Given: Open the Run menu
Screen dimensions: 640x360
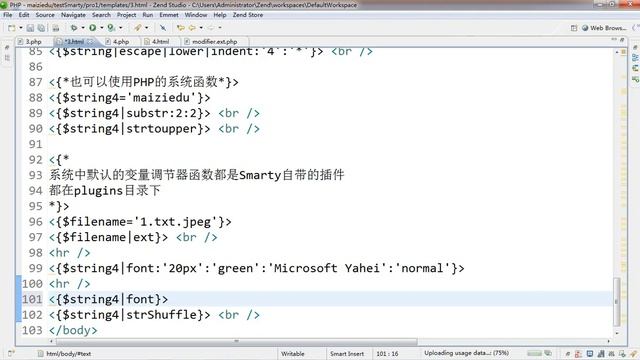Looking at the screenshot, I should [x=148, y=15].
